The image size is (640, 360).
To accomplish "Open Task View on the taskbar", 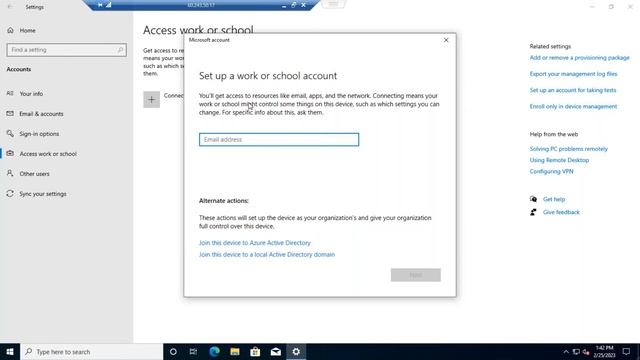I will pos(193,351).
